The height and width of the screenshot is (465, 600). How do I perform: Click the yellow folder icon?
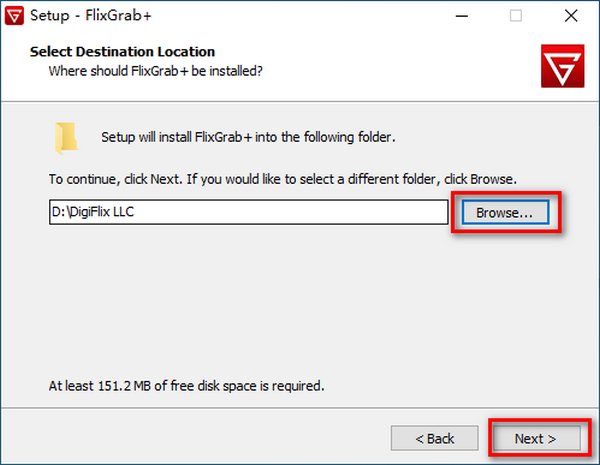tap(67, 137)
